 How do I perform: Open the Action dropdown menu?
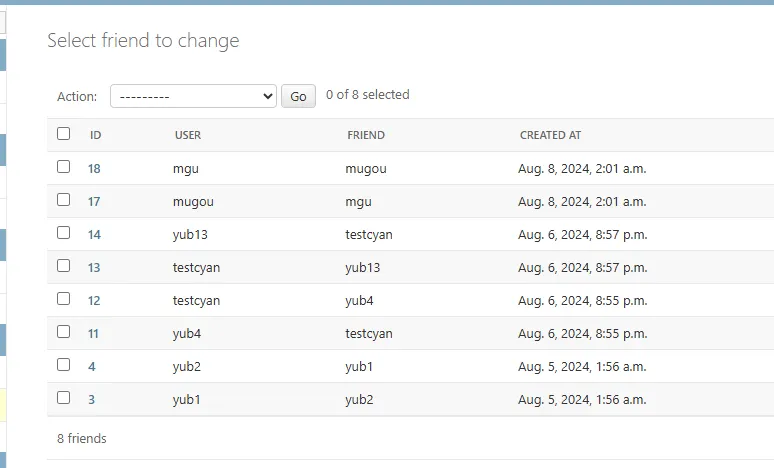(x=193, y=96)
